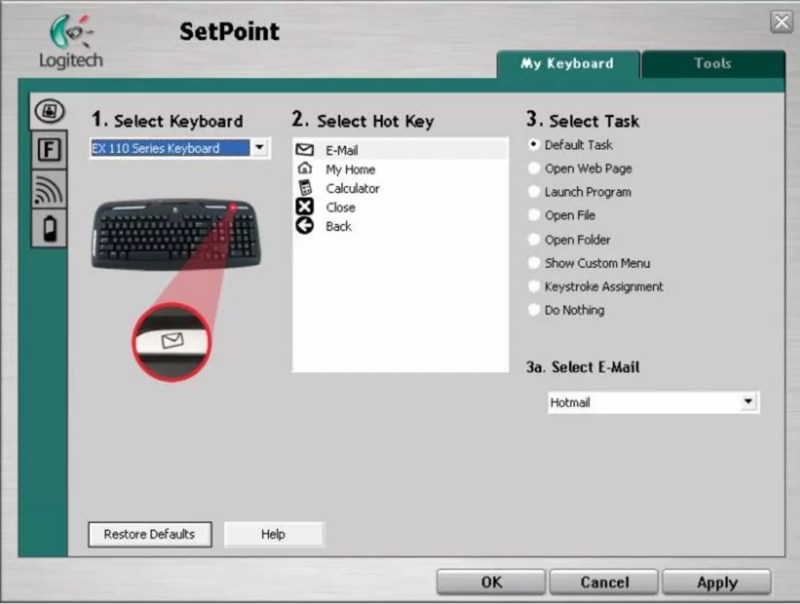Open the F-key settings sidebar icon
The width and height of the screenshot is (800, 604).
point(49,150)
